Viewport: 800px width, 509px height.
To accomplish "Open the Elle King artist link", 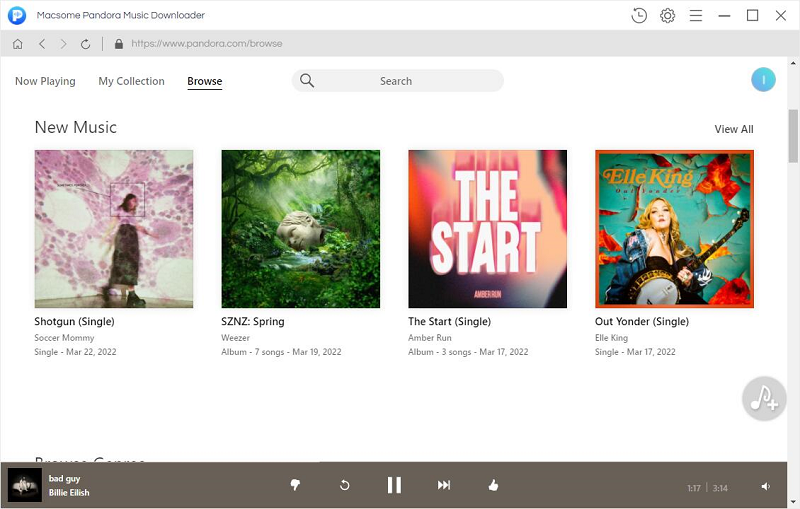I will click(x=611, y=338).
